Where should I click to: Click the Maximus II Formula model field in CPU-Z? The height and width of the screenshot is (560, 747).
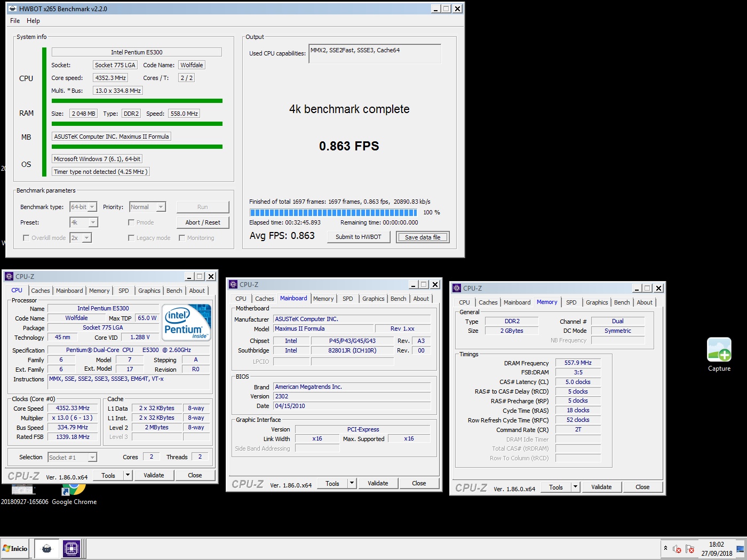[323, 329]
